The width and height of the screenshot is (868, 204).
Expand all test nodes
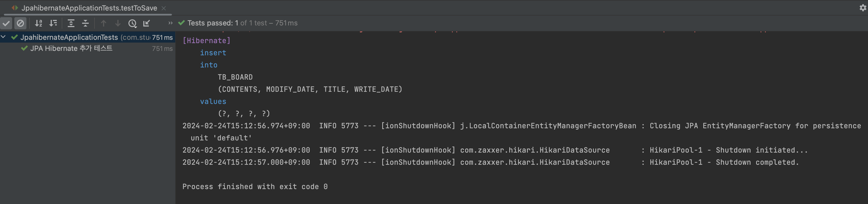tap(71, 23)
